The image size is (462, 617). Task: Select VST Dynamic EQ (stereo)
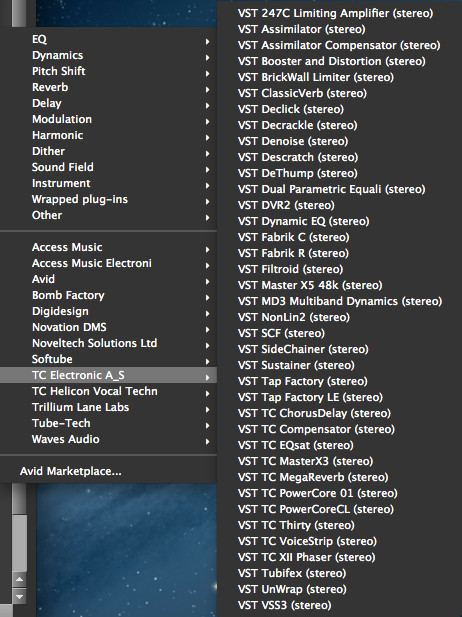[303, 221]
